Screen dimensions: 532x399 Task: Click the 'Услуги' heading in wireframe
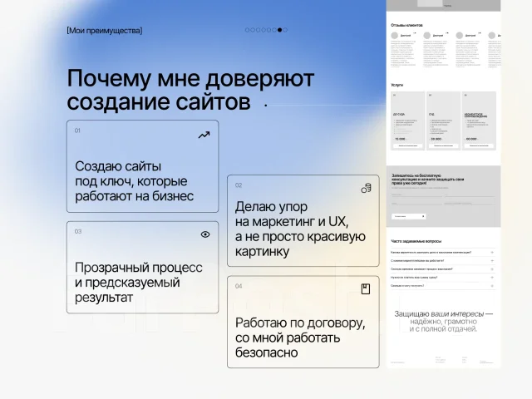pyautogui.click(x=397, y=85)
